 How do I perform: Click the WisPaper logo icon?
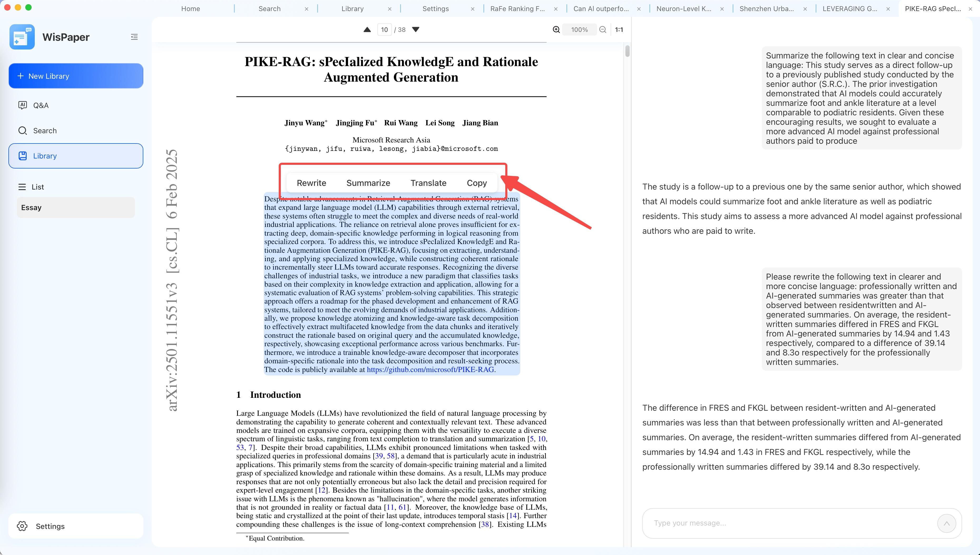[x=22, y=37]
